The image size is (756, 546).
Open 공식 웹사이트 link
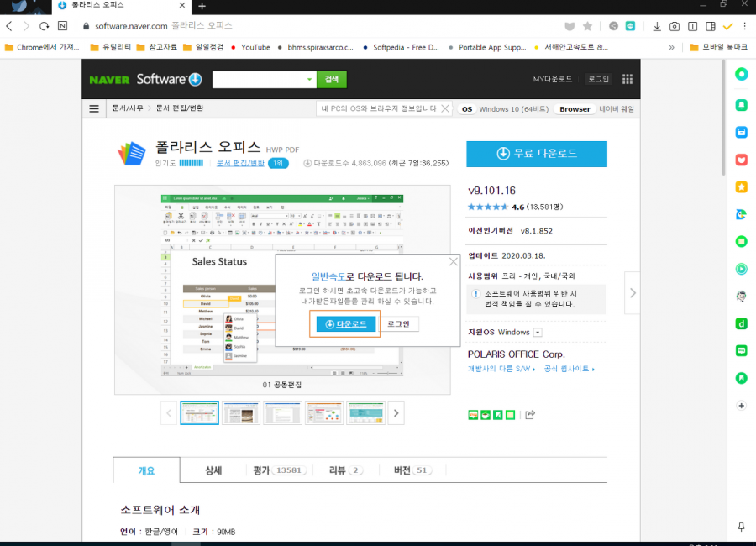coord(569,369)
